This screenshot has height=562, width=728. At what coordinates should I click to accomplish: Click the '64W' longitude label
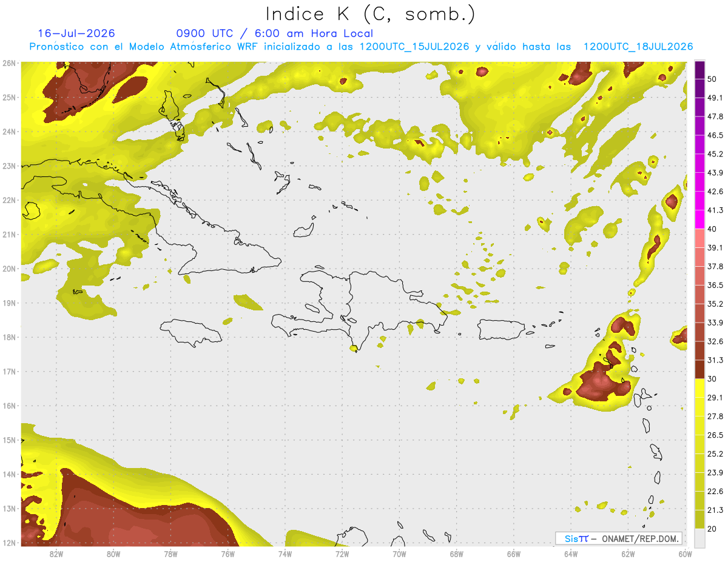coord(571,554)
